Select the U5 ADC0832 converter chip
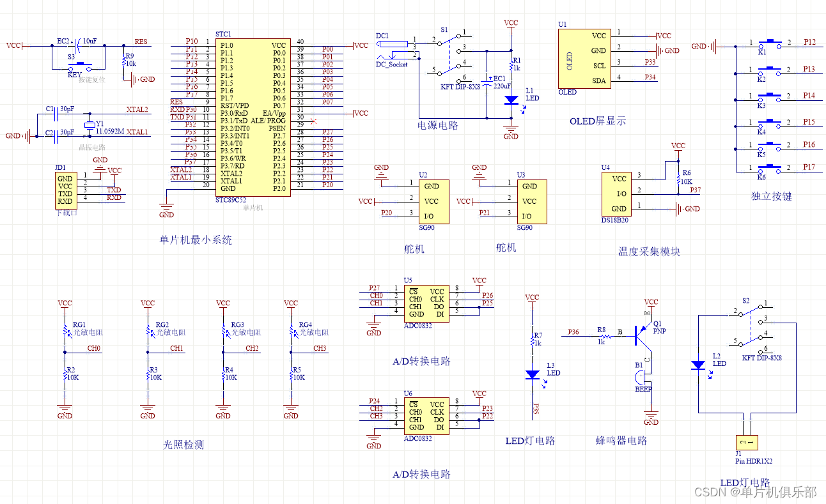The image size is (826, 504). [x=426, y=303]
